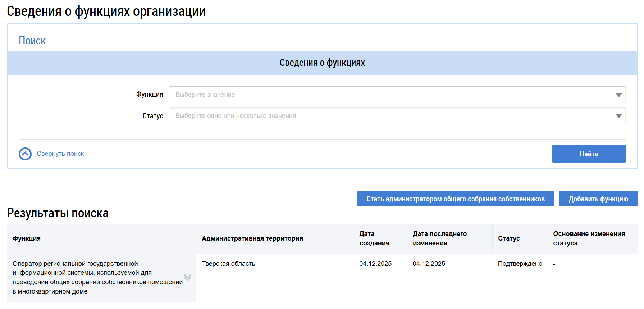Click the Функция column header in results

pyautogui.click(x=27, y=238)
